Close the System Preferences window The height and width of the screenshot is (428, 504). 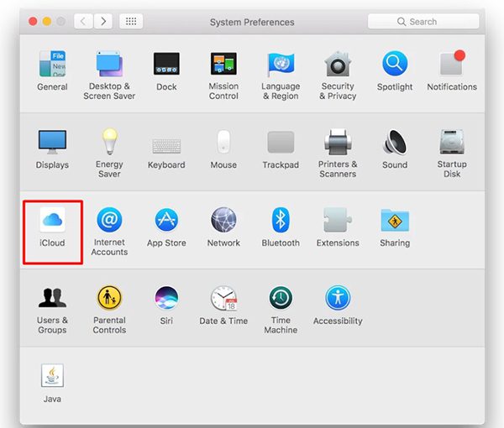point(33,22)
